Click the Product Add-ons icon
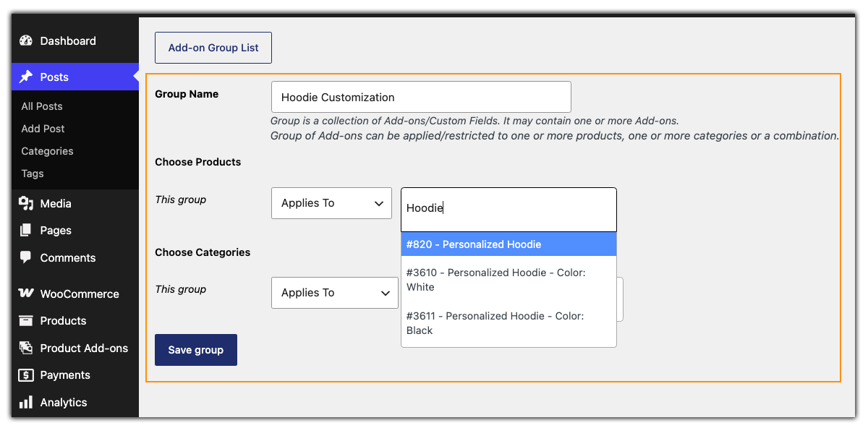This screenshot has height=428, width=868. coord(26,348)
